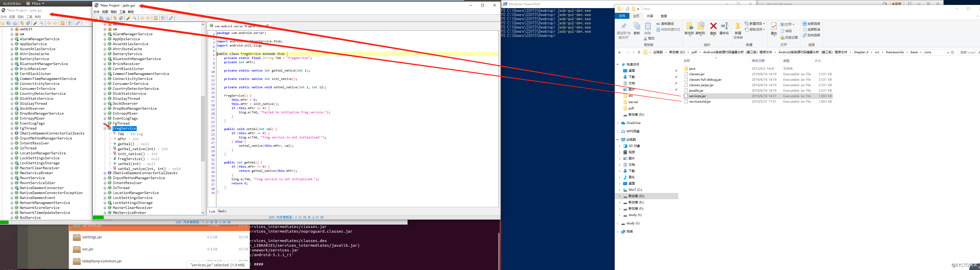Click Explorer refresh button beside address bar
Viewport: 980px width, 270px height.
[x=953, y=52]
